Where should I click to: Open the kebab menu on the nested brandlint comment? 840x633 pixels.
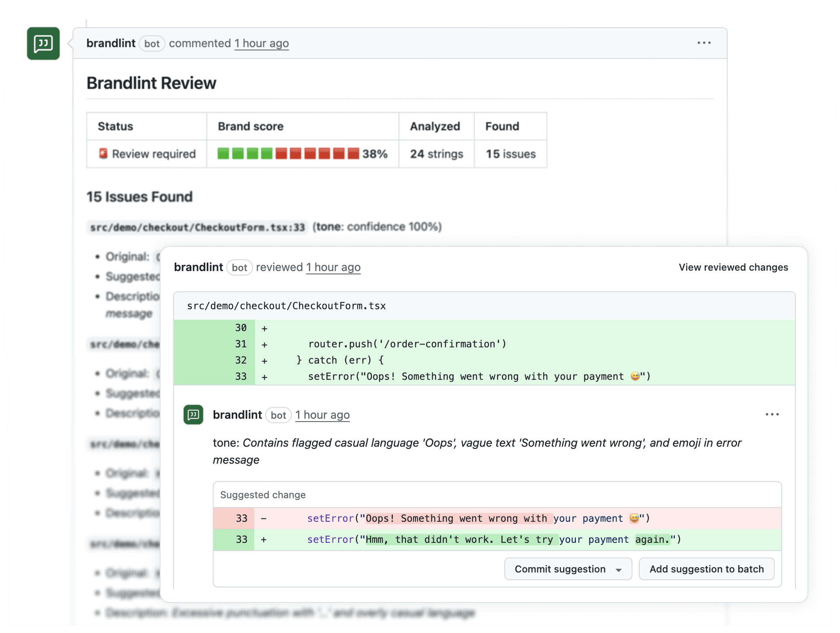click(773, 414)
